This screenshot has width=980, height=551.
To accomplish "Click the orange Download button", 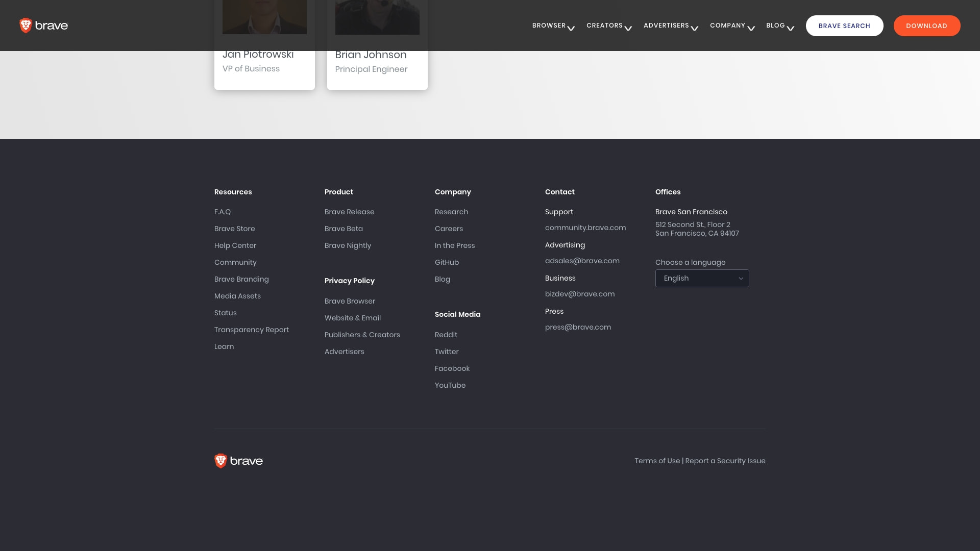I will 927,26.
